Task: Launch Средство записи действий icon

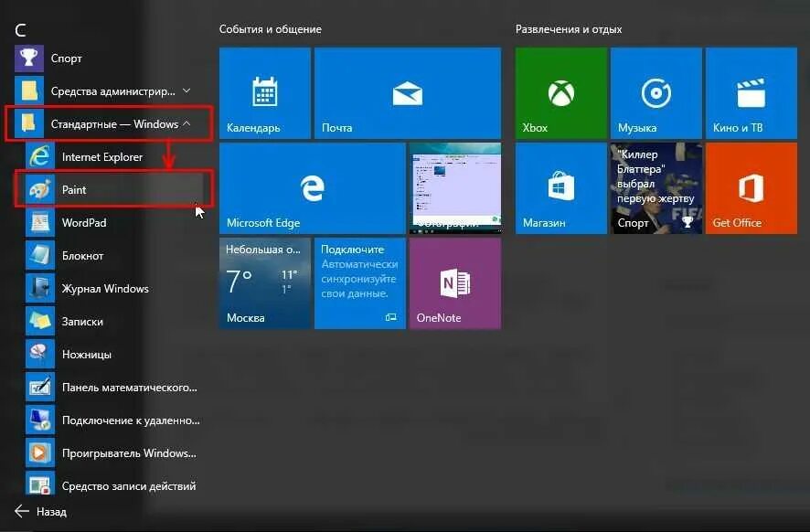Action: [x=40, y=484]
